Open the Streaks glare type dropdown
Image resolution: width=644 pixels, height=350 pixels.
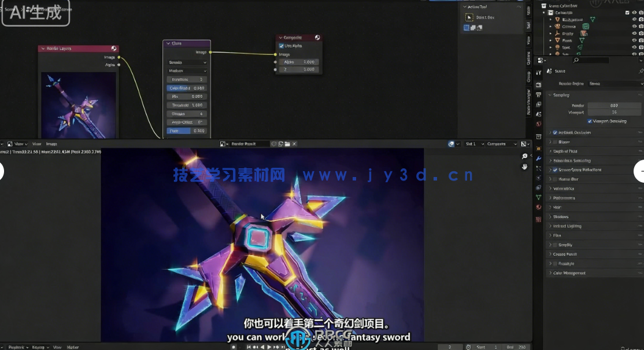pyautogui.click(x=186, y=62)
